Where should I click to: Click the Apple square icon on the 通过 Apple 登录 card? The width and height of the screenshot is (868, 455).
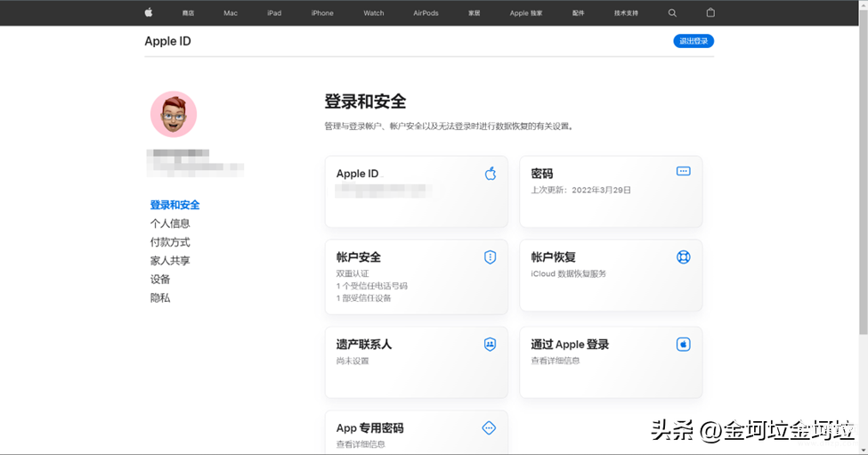683,345
